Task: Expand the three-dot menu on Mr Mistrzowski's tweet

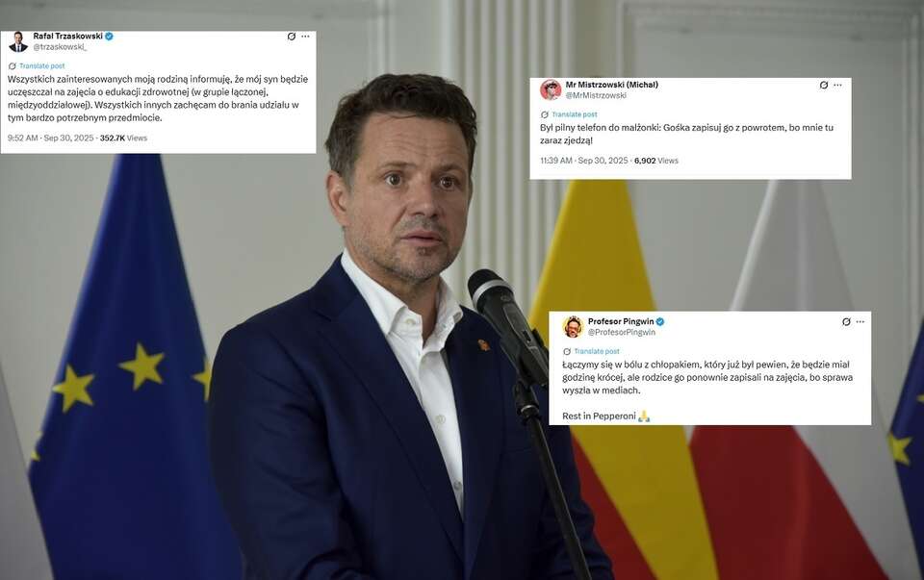Action: [x=838, y=86]
